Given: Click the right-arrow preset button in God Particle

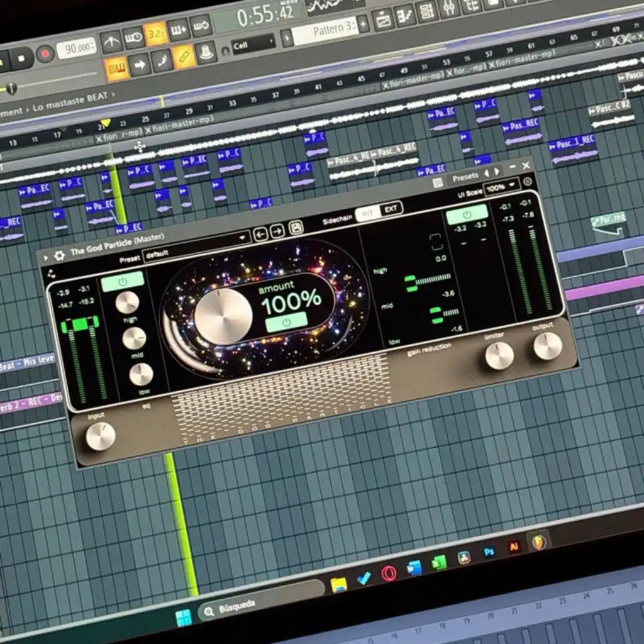Looking at the screenshot, I should point(277,231).
